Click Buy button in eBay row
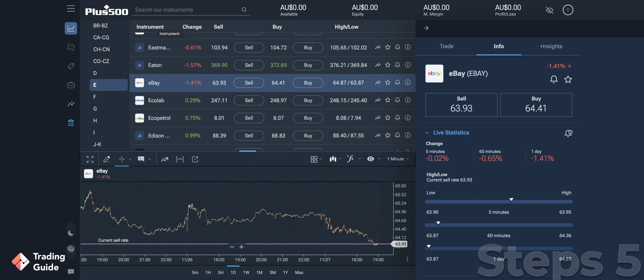 click(308, 83)
